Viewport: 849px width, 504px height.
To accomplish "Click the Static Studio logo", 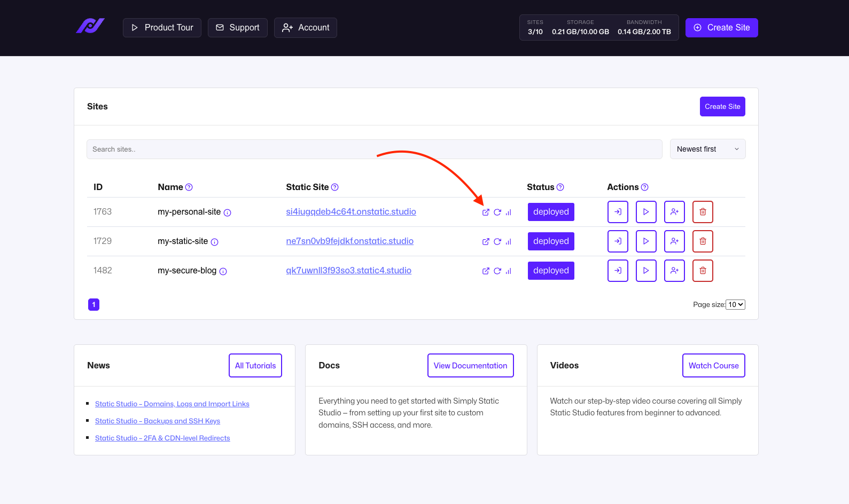I will pyautogui.click(x=90, y=26).
